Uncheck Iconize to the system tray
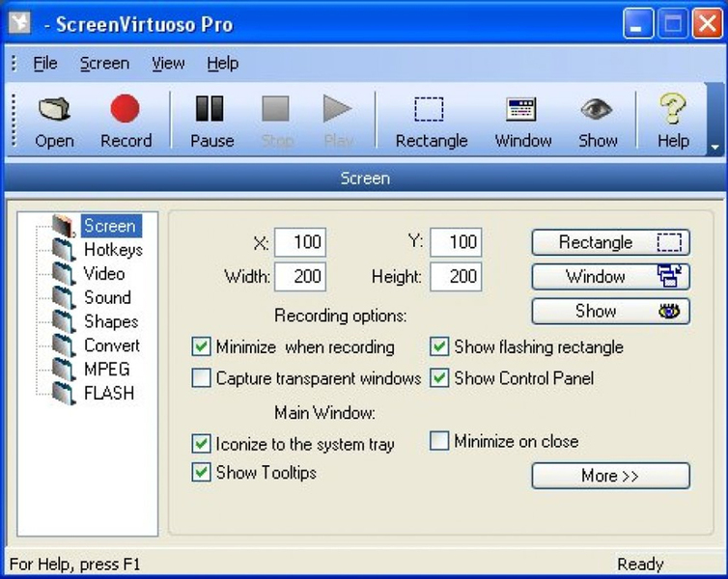 point(201,444)
